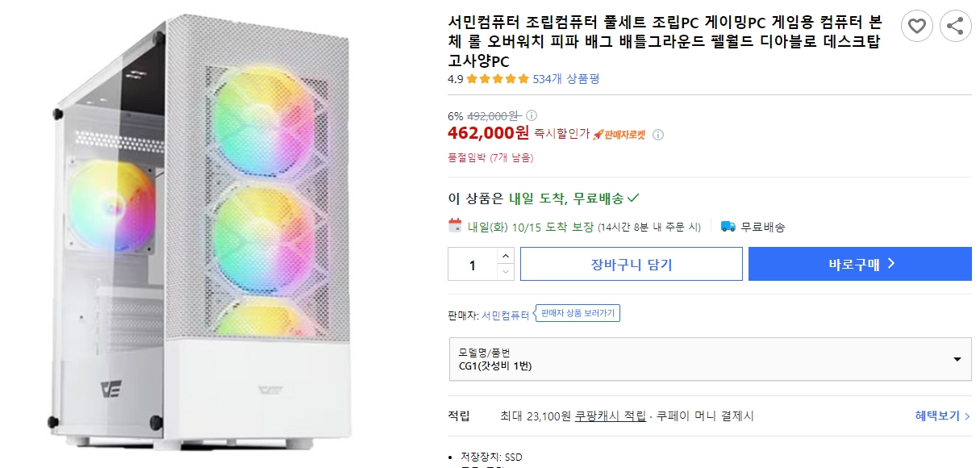Click the 장바구니 담기 button

pos(631,264)
